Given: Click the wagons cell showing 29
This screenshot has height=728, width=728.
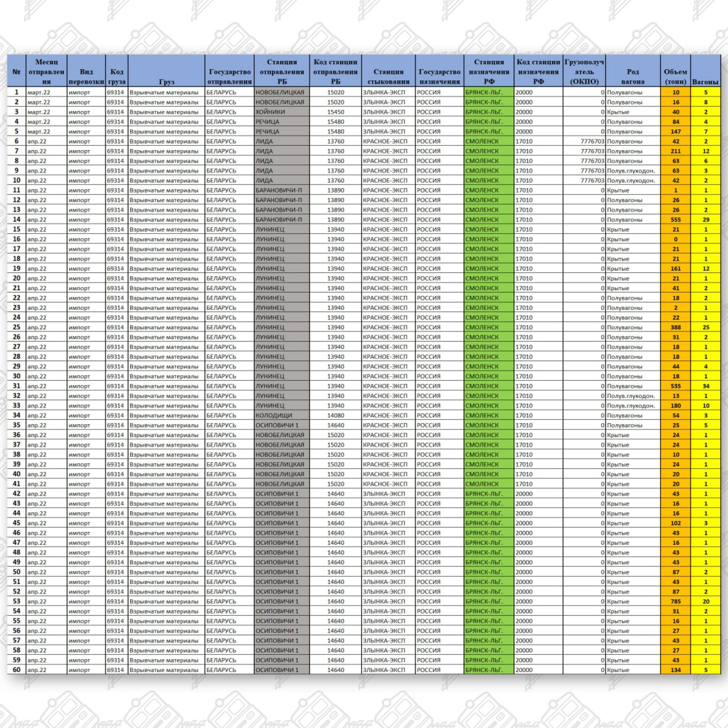Looking at the screenshot, I should click(706, 220).
